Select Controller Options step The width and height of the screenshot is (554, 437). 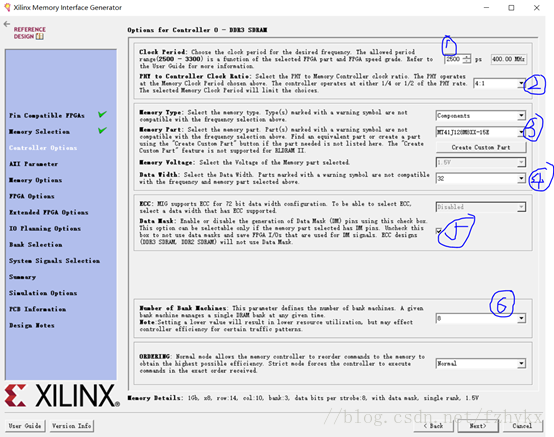tap(43, 148)
